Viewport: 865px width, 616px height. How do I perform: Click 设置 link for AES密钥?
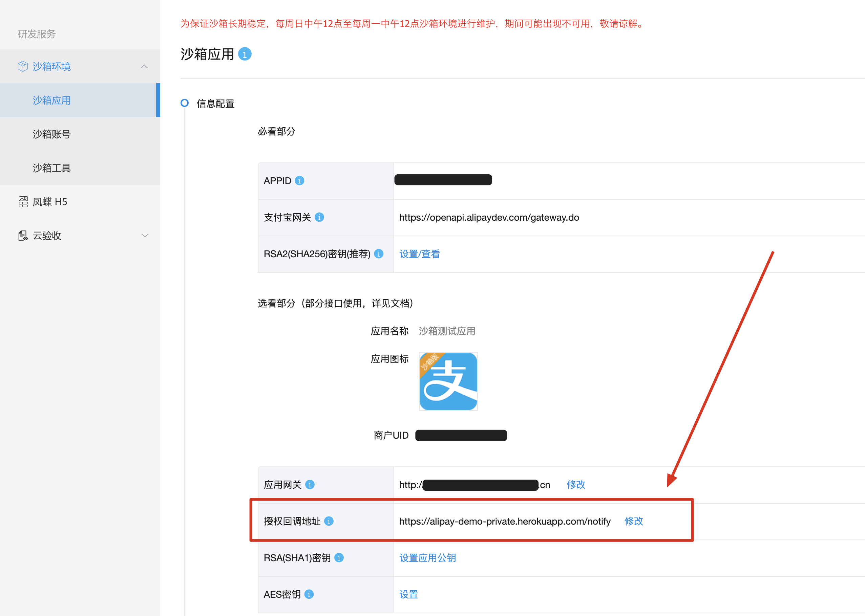coord(408,594)
